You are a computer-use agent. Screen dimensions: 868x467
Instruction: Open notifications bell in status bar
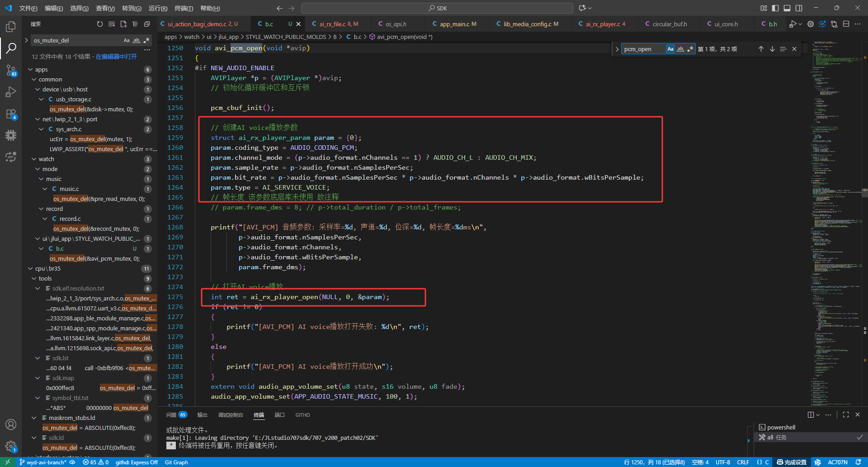[858, 462]
